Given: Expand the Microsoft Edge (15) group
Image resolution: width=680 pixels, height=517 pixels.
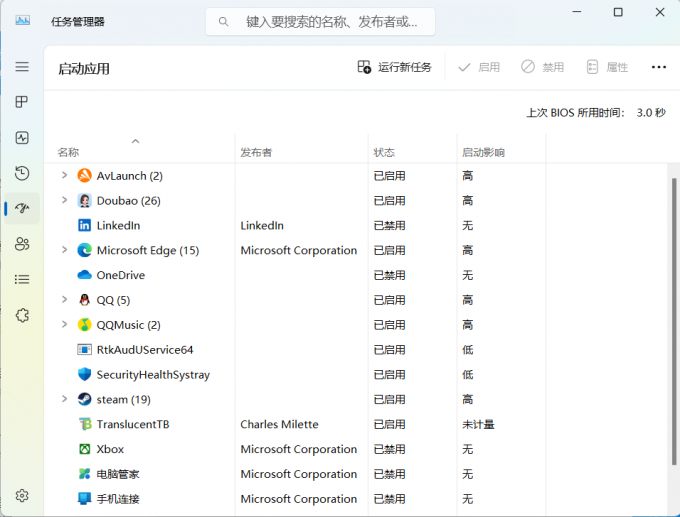Looking at the screenshot, I should coord(65,250).
